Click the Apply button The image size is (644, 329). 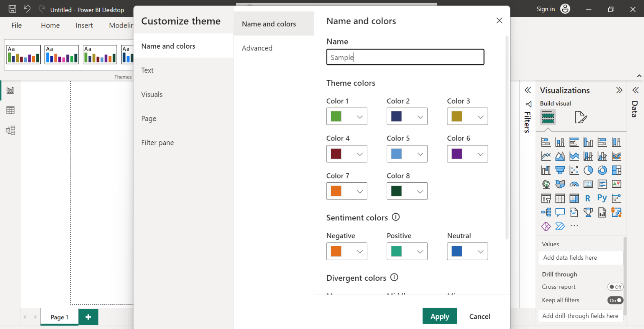[x=440, y=316]
